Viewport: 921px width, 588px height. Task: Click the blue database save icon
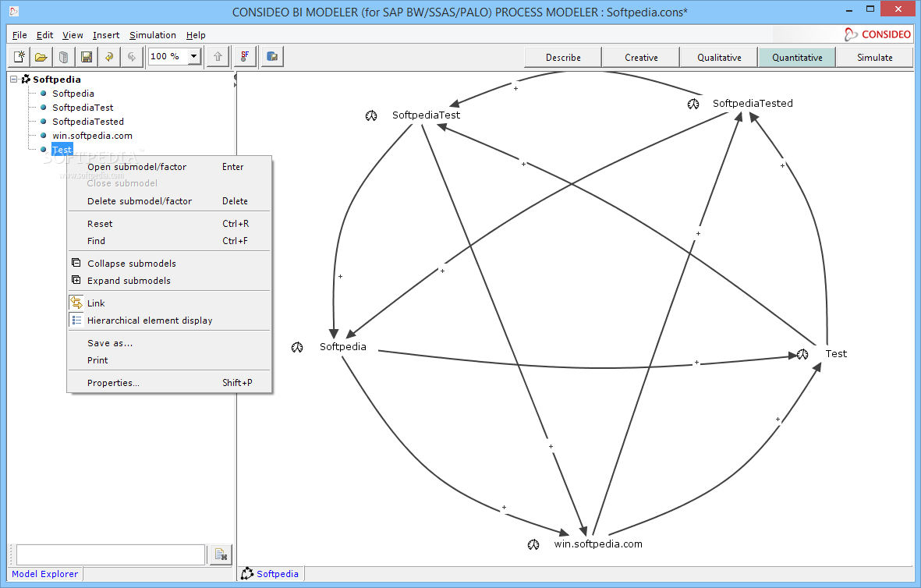click(272, 57)
